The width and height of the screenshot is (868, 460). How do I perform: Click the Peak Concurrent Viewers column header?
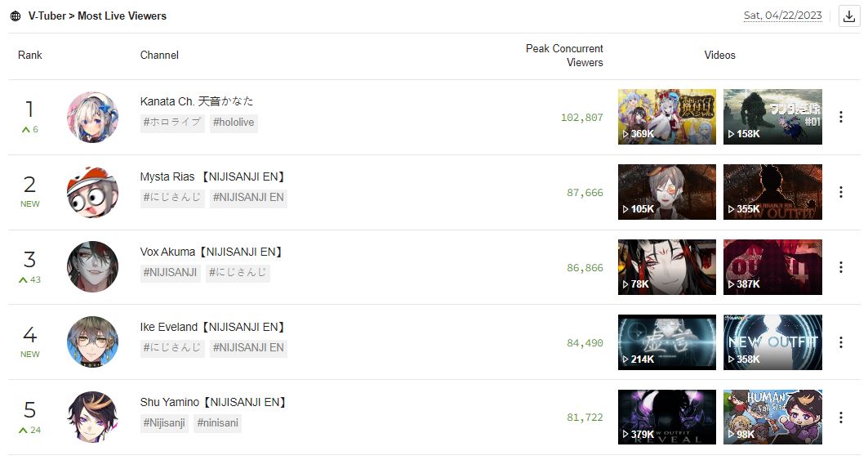pyautogui.click(x=564, y=56)
